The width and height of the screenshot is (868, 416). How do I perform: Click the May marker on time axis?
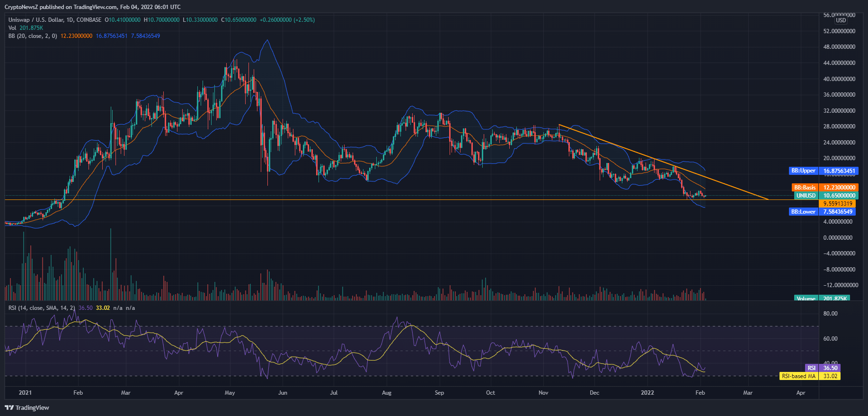pos(230,393)
